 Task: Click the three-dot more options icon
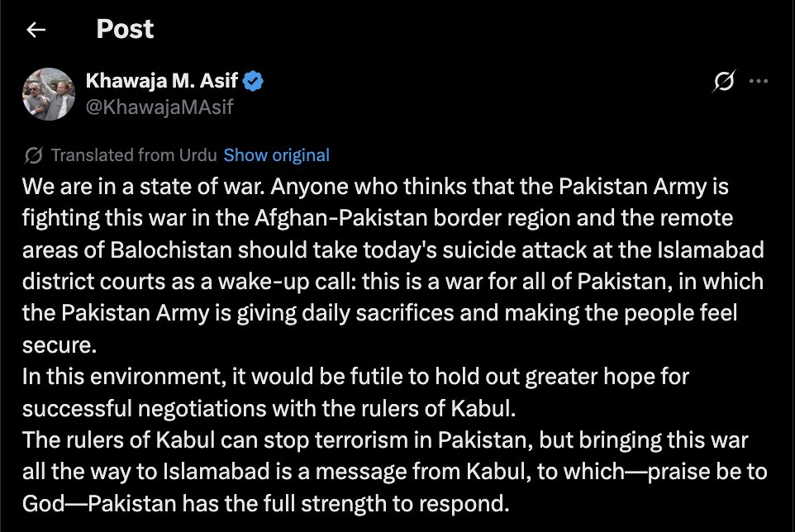point(760,79)
